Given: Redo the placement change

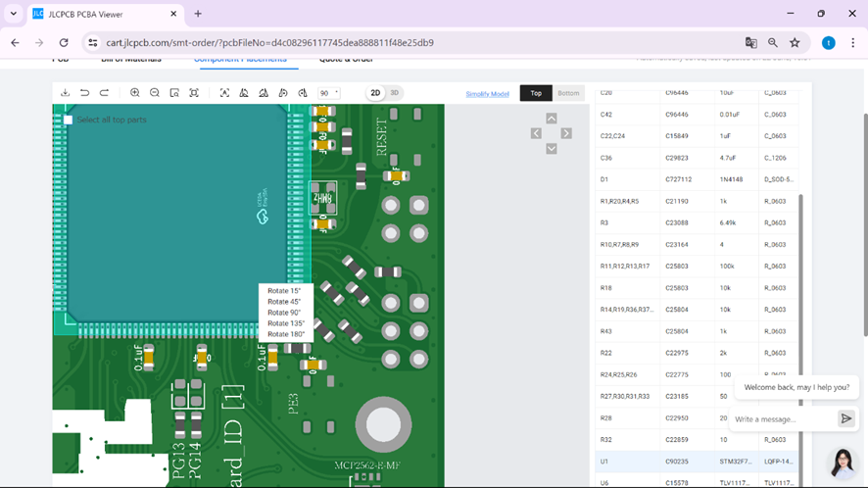Looking at the screenshot, I should [104, 92].
